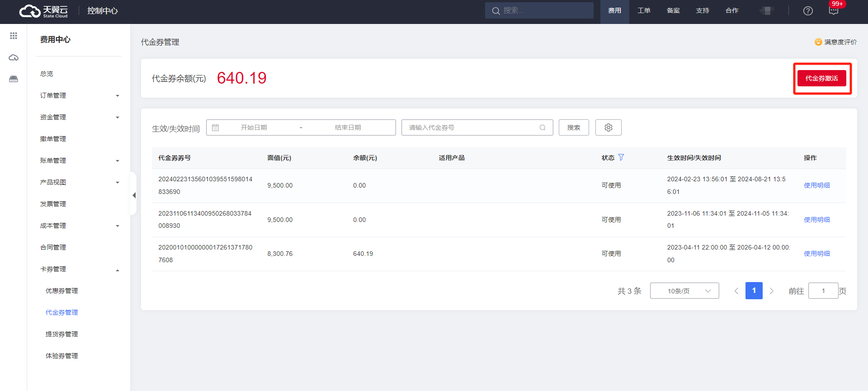Click the cloud icon in left rail
Screen dimensions: 868x391
(x=14, y=57)
